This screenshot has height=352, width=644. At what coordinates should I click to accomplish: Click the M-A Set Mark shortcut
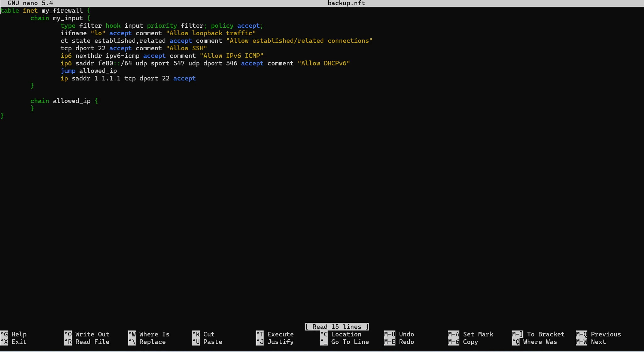[x=471, y=334]
